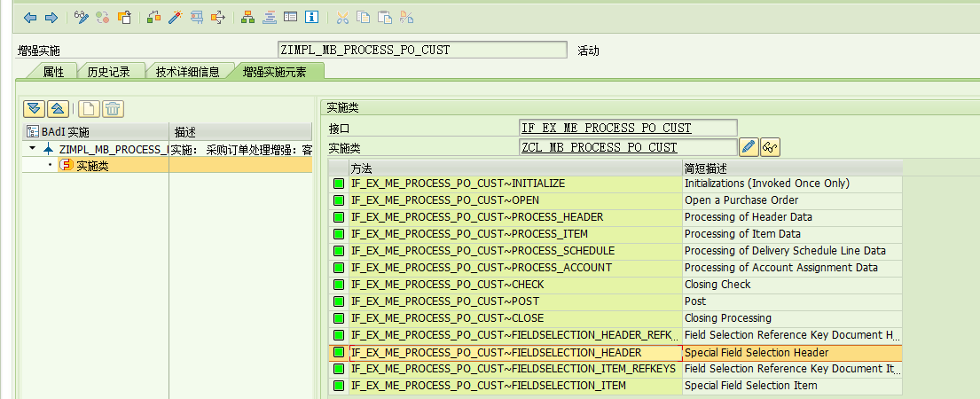The width and height of the screenshot is (980, 399).
Task: Click the back arrow in toolbar
Action: 30,17
